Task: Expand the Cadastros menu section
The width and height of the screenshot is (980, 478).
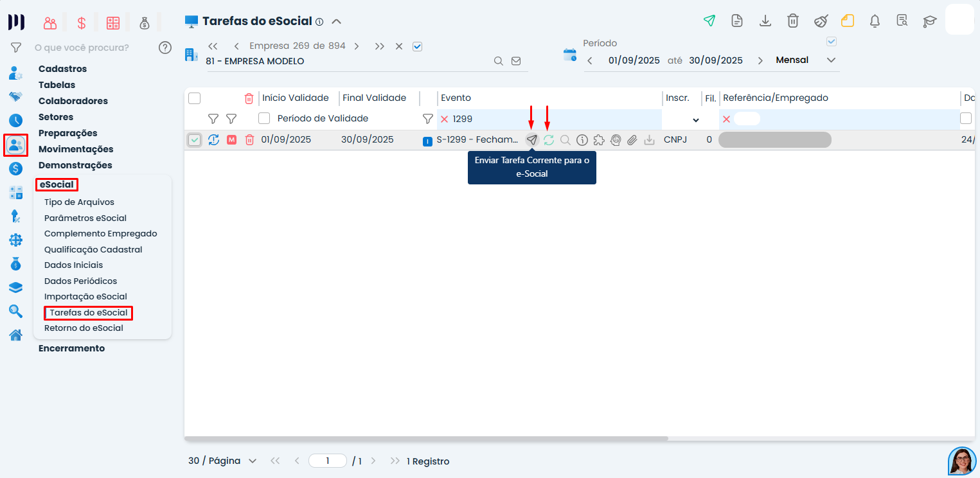Action: click(x=62, y=69)
